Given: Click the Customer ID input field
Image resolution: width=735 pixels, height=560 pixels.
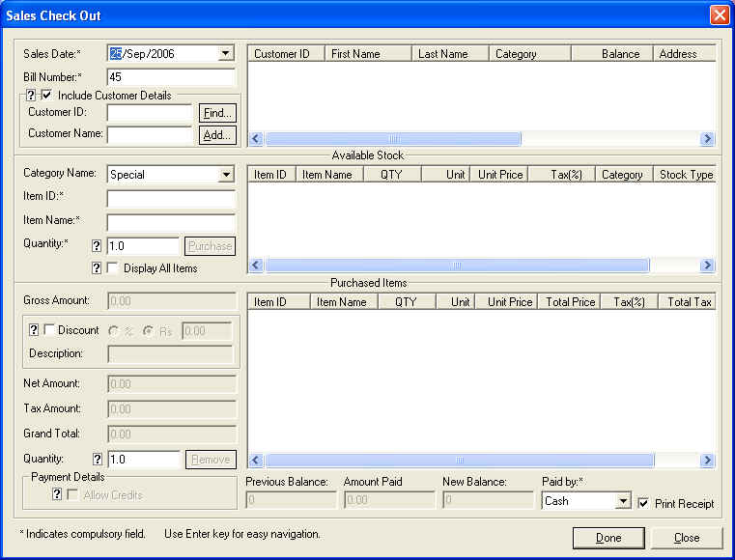Looking at the screenshot, I should [150, 112].
